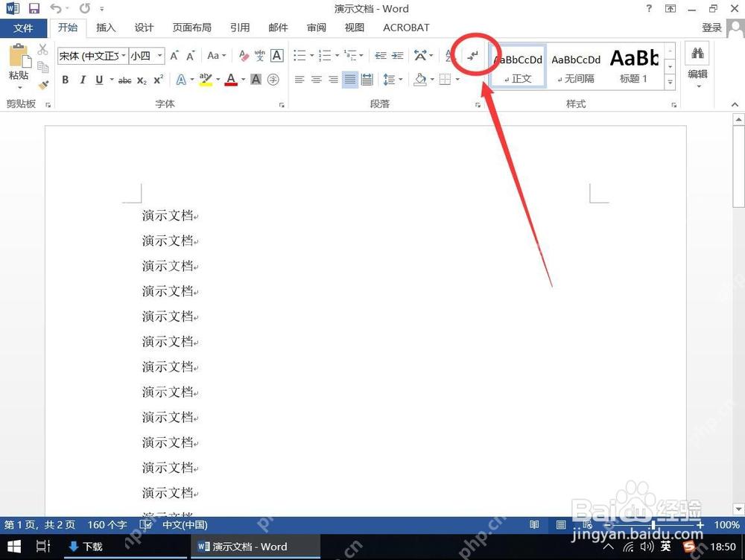Viewport: 745px width, 560px height.
Task: Click the red font color button
Action: (x=231, y=80)
